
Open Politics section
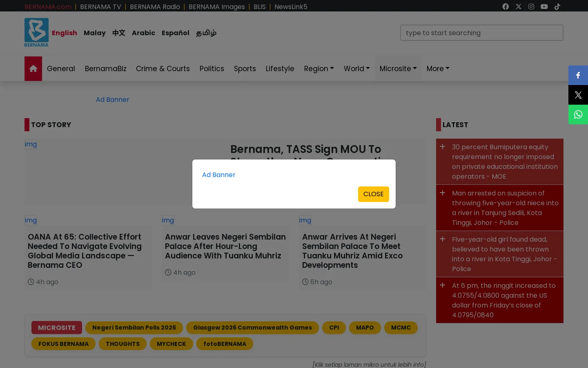click(x=212, y=69)
